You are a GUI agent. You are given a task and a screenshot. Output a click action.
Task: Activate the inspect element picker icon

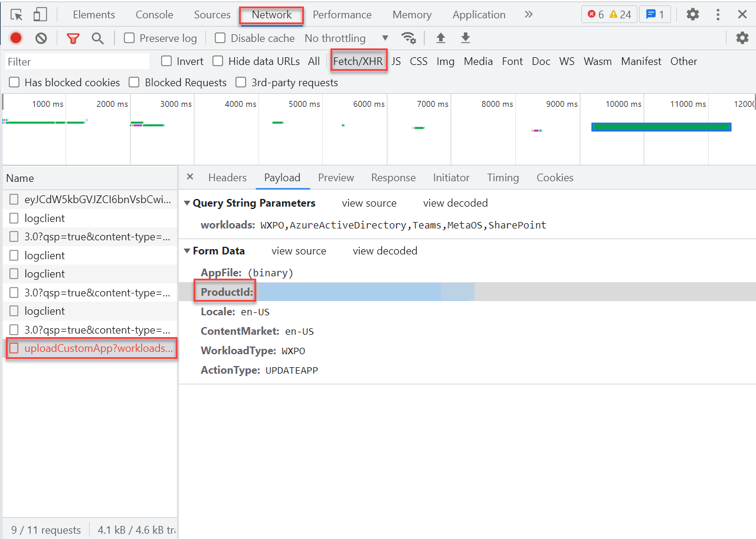[17, 15]
